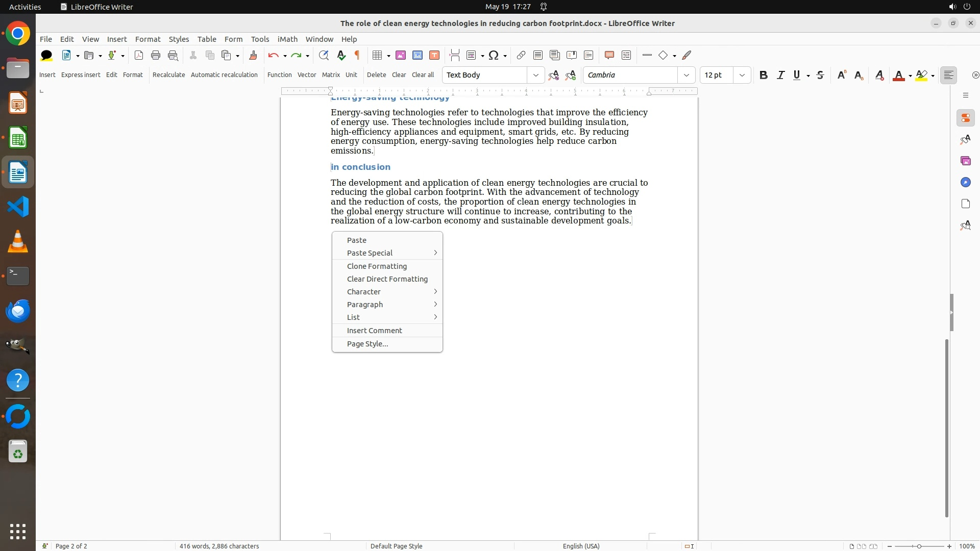
Task: Click the Insert Special Character omega icon
Action: point(494,55)
